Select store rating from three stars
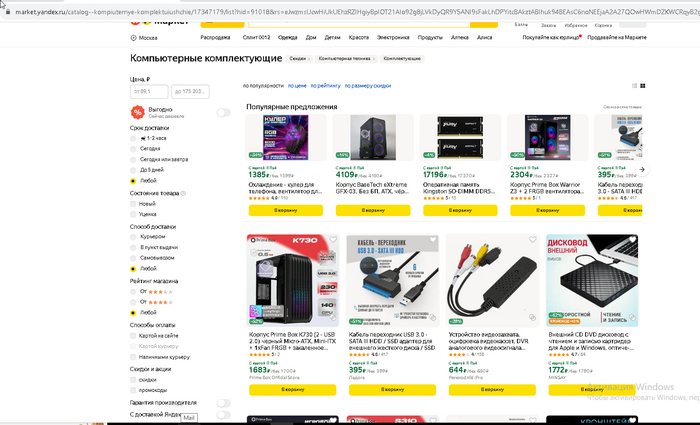This screenshot has width=700, height=425. tap(133, 292)
